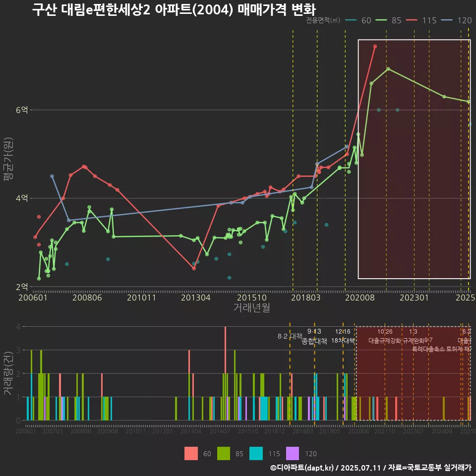Screen dimensions: 476x476
Task: Click the '202008' label on the price chart axis
Action: click(360, 297)
